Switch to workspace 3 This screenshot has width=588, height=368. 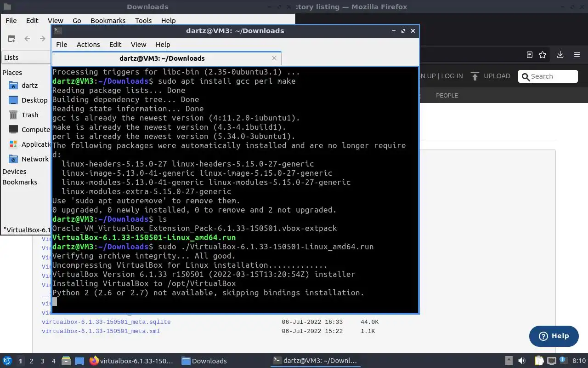point(43,361)
